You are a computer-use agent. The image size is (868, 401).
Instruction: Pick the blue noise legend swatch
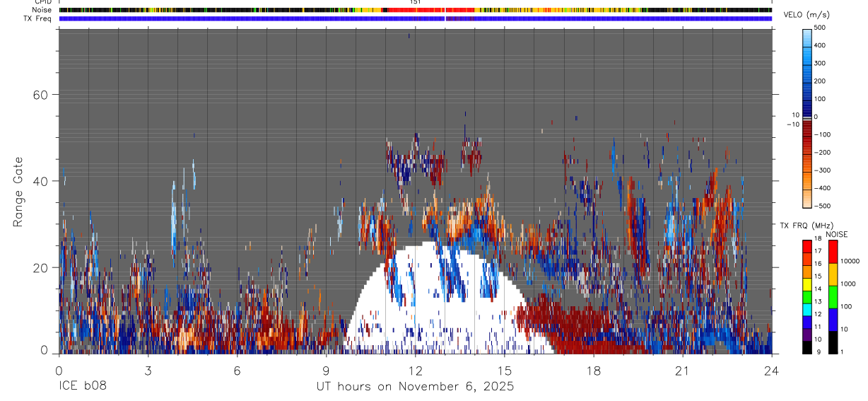tap(833, 320)
